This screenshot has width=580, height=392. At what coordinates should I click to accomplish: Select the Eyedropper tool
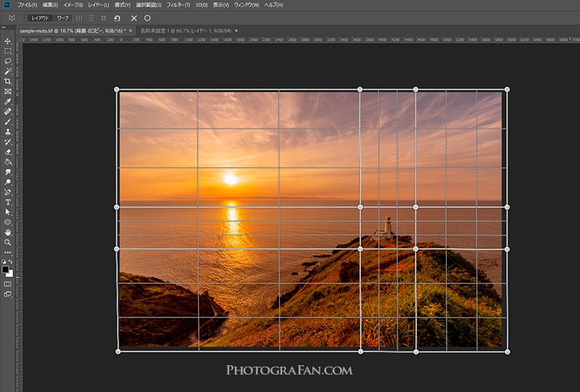point(7,101)
